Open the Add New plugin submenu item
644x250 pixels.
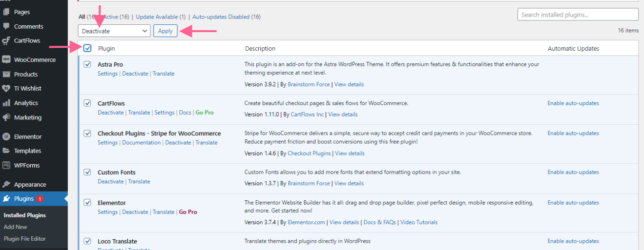click(15, 227)
